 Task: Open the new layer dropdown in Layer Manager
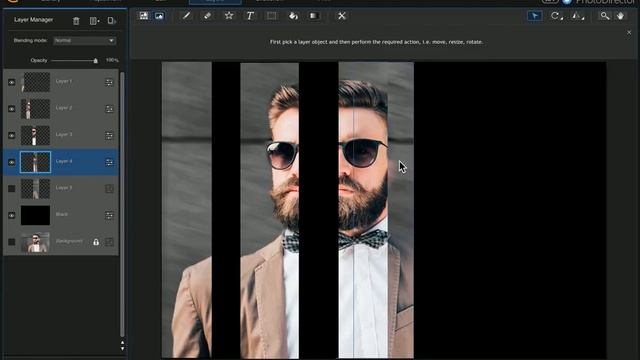click(94, 21)
